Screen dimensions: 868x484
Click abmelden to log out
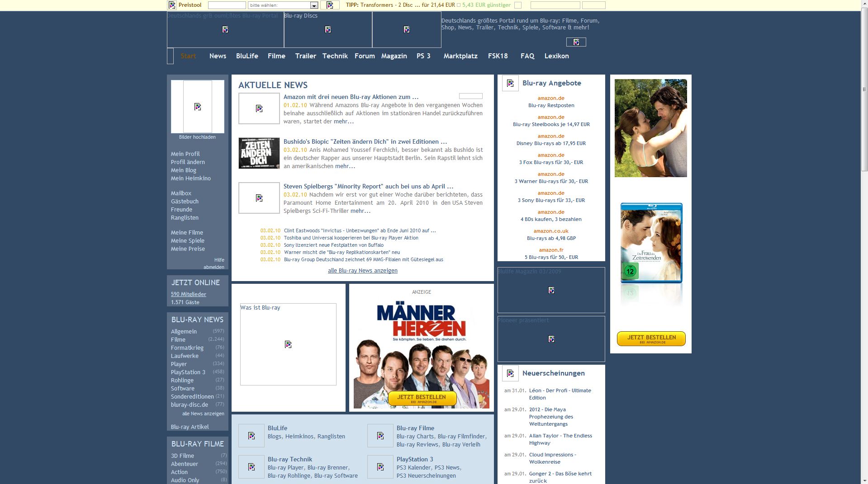(214, 267)
